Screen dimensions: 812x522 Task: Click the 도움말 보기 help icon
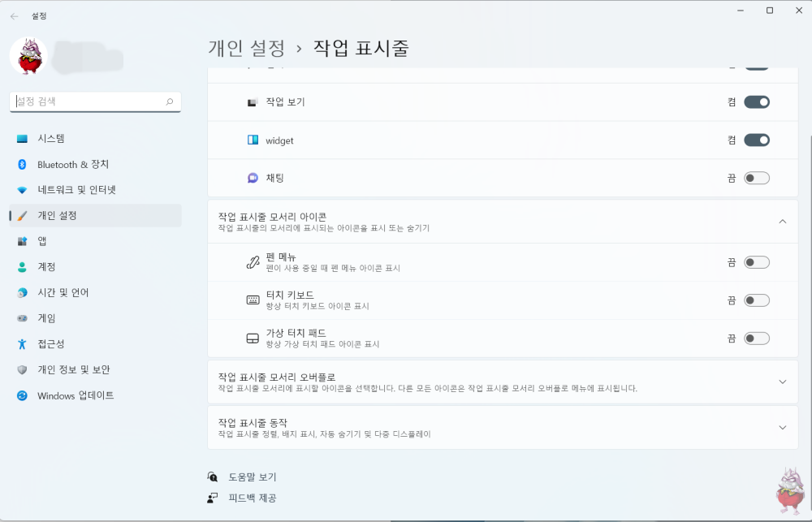212,477
